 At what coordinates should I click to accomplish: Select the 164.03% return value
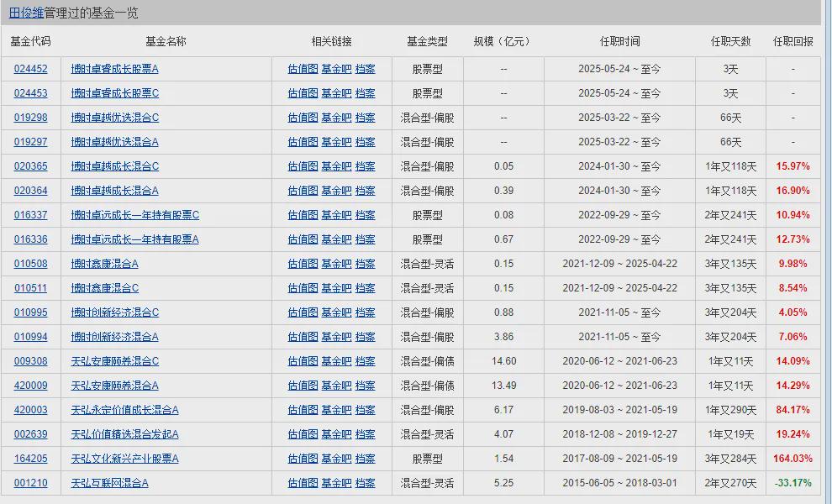click(793, 459)
